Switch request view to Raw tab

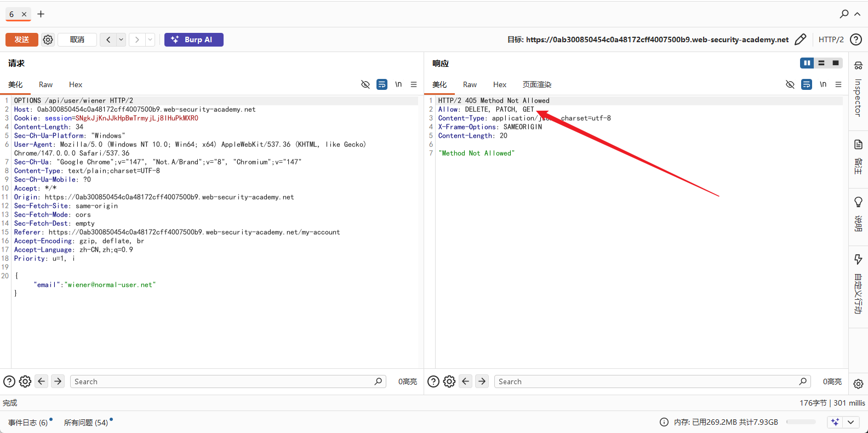tap(45, 84)
